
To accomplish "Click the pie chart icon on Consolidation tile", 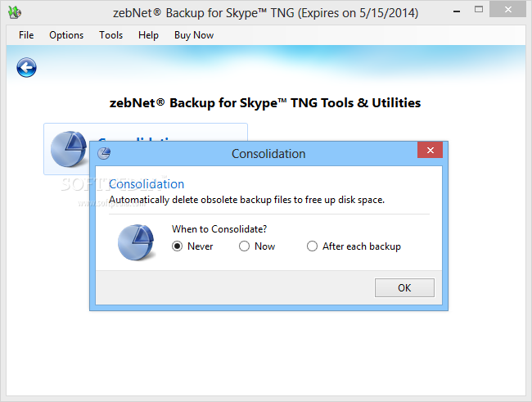I will click(x=68, y=149).
